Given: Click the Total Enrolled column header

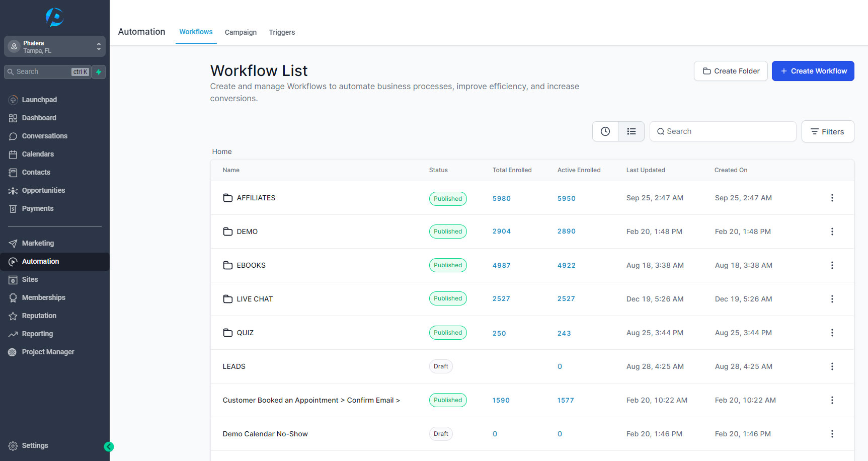Looking at the screenshot, I should tap(512, 170).
